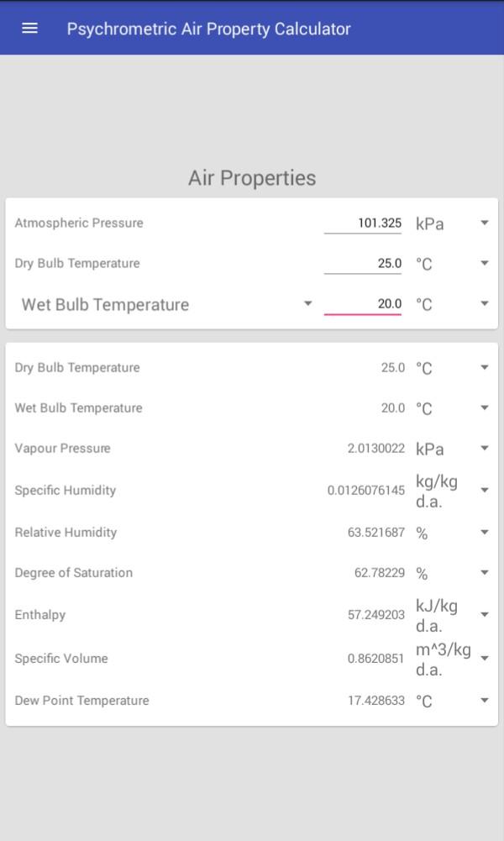
Task: Open the hamburger navigation menu
Action: (x=29, y=29)
